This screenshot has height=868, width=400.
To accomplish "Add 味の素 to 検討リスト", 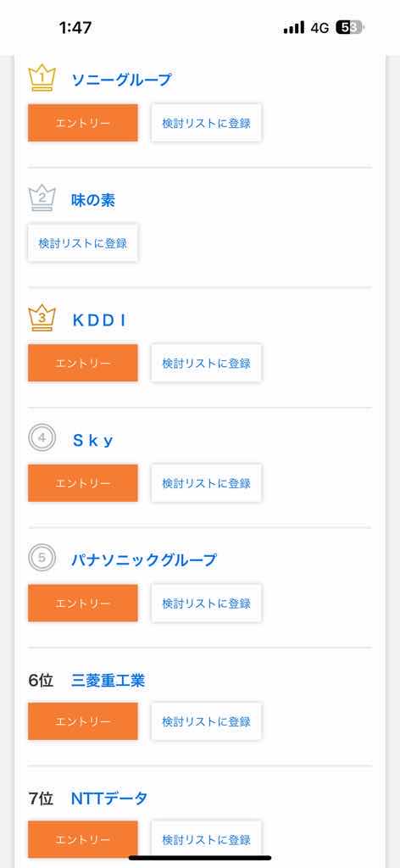I will pos(83,243).
